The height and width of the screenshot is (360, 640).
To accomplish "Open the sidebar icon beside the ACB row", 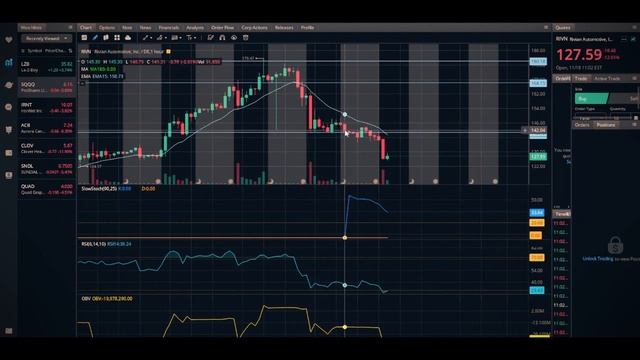I will (x=9, y=130).
